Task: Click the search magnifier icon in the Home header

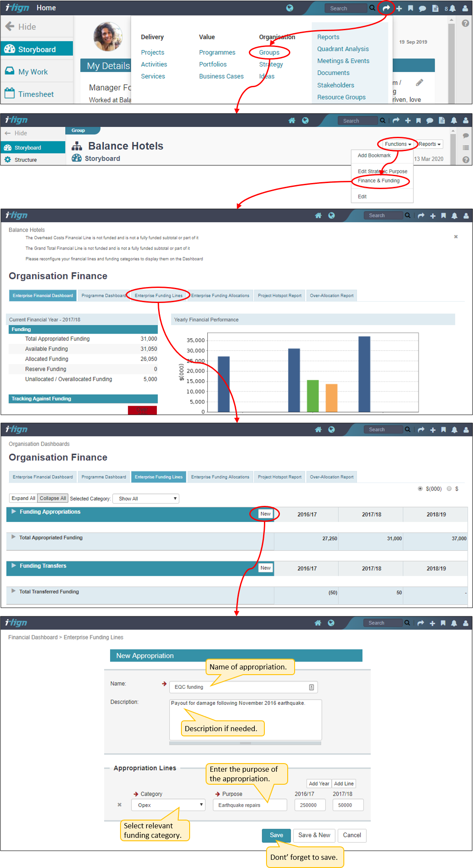Action: click(x=372, y=8)
